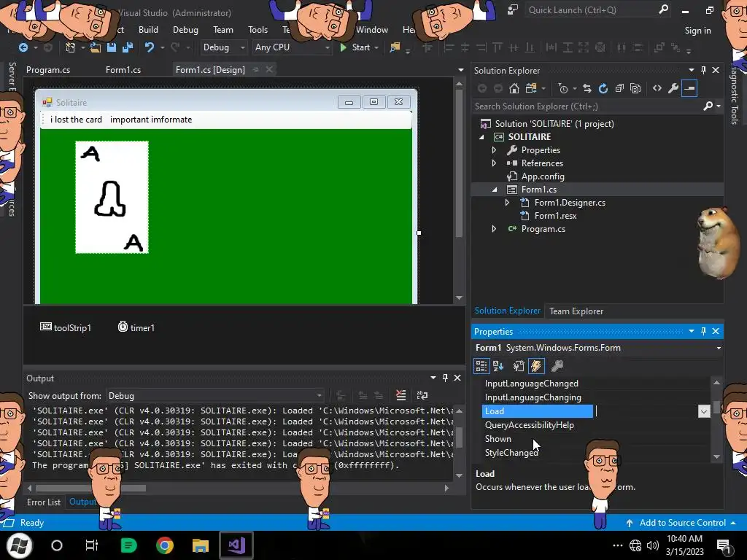Open the Debug menu
This screenshot has width=747, height=560.
(185, 29)
